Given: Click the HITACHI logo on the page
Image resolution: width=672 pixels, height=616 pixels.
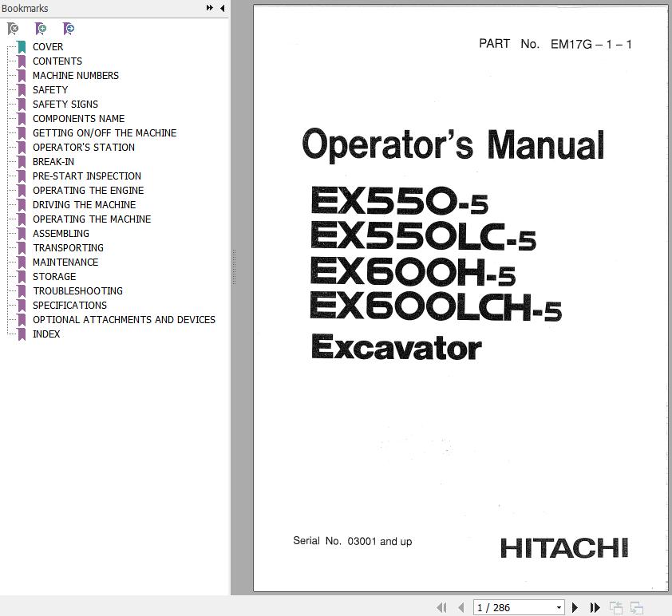Looking at the screenshot, I should point(564,548).
